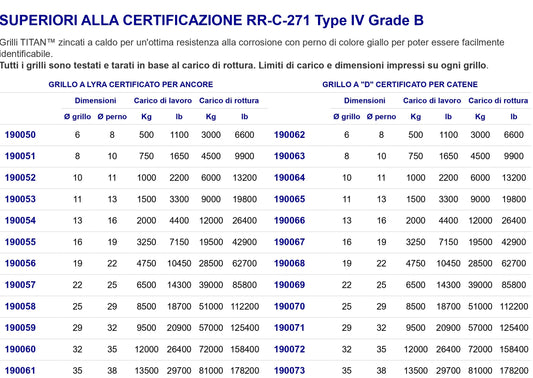Open product code 190055
533x378 pixels.
click(20, 242)
